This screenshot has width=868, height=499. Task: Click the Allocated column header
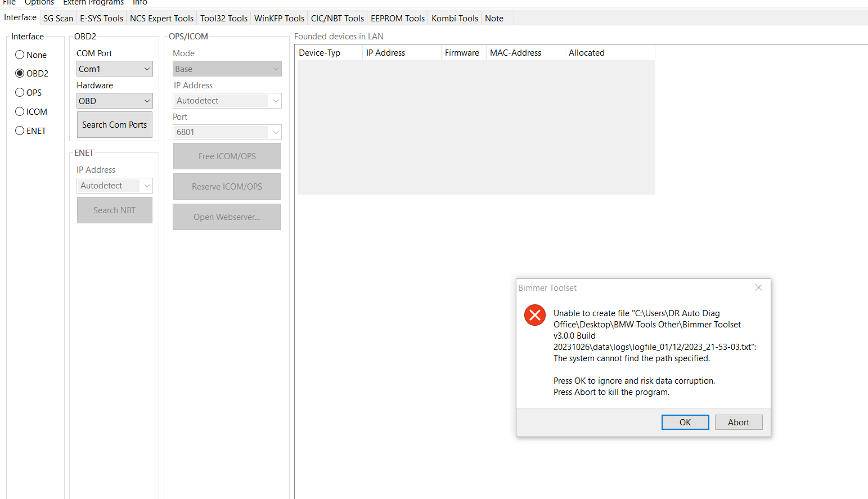[610, 53]
